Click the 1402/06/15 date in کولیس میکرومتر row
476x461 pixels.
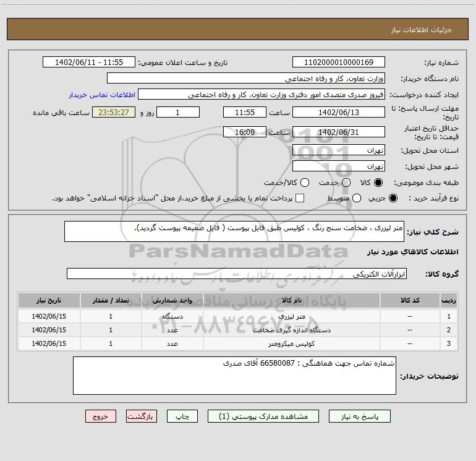tap(49, 343)
